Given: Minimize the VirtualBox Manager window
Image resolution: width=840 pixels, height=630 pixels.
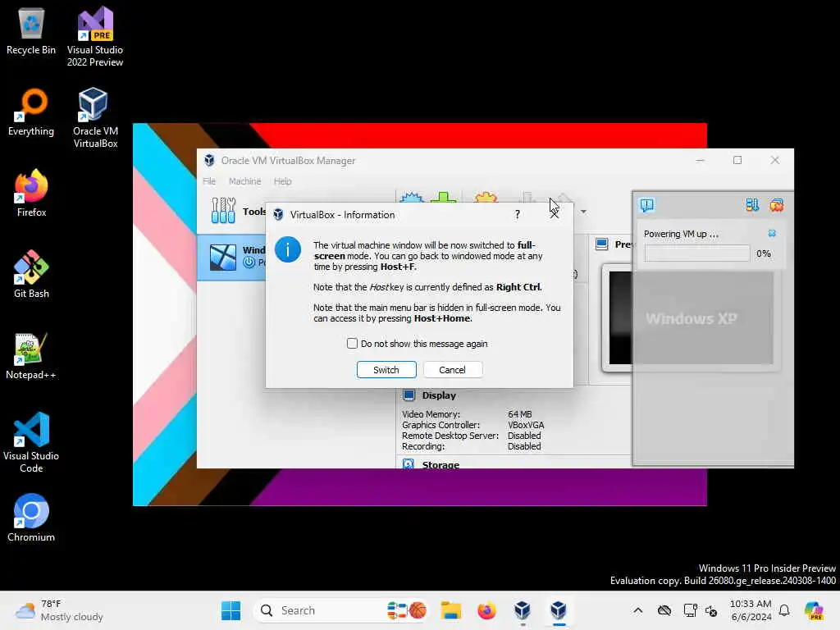Looking at the screenshot, I should click(x=701, y=160).
